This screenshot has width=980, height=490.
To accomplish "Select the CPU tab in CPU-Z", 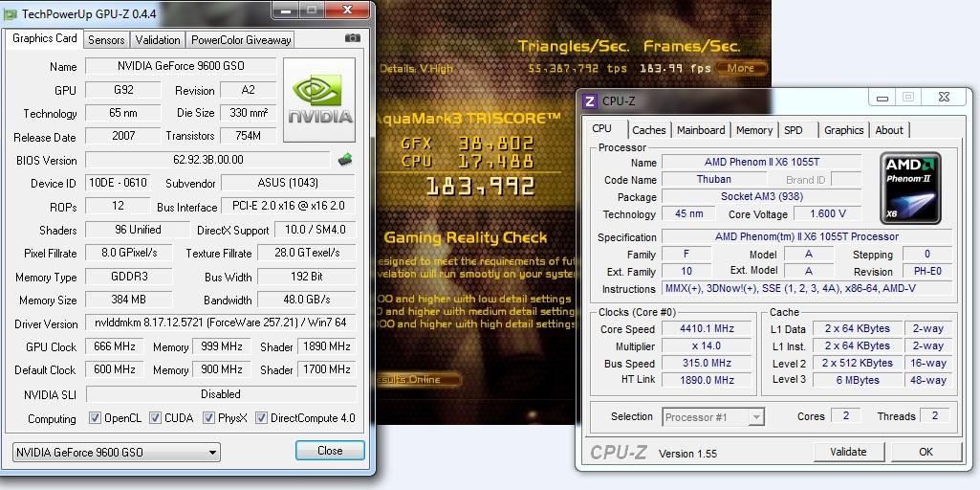I will (x=602, y=128).
